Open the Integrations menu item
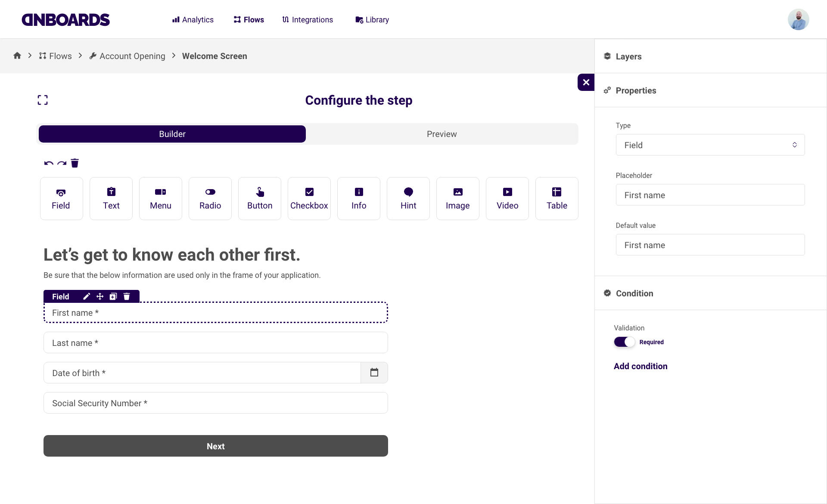The width and height of the screenshot is (827, 504). (x=308, y=20)
